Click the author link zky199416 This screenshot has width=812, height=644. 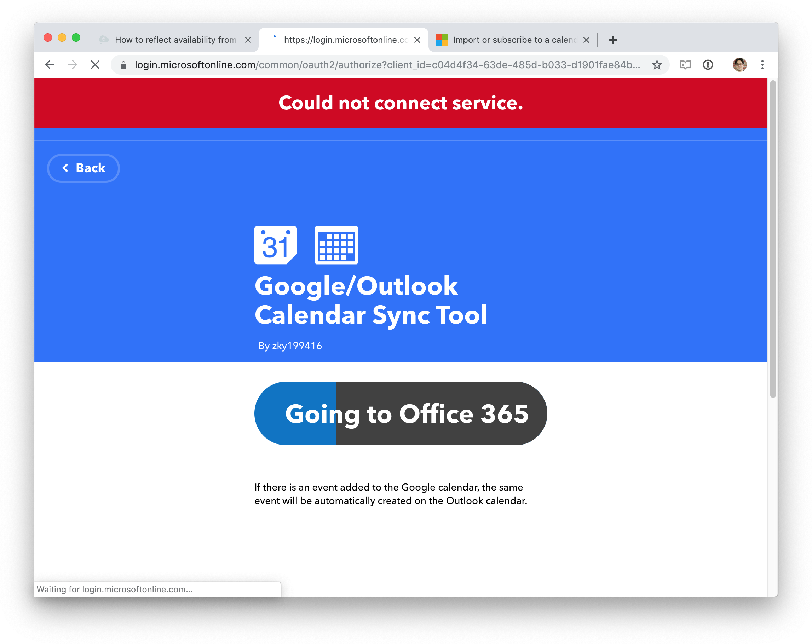(297, 346)
